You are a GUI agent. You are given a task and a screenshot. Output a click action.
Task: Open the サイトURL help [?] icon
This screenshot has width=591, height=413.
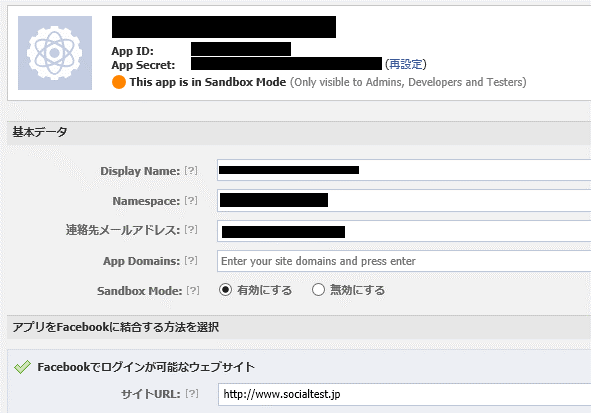click(x=192, y=394)
